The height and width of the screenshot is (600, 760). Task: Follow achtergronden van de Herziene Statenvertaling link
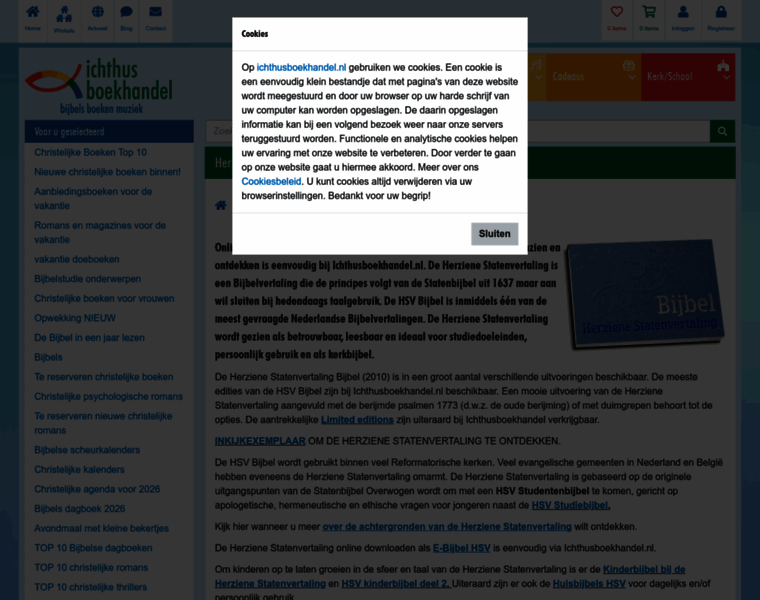click(447, 526)
